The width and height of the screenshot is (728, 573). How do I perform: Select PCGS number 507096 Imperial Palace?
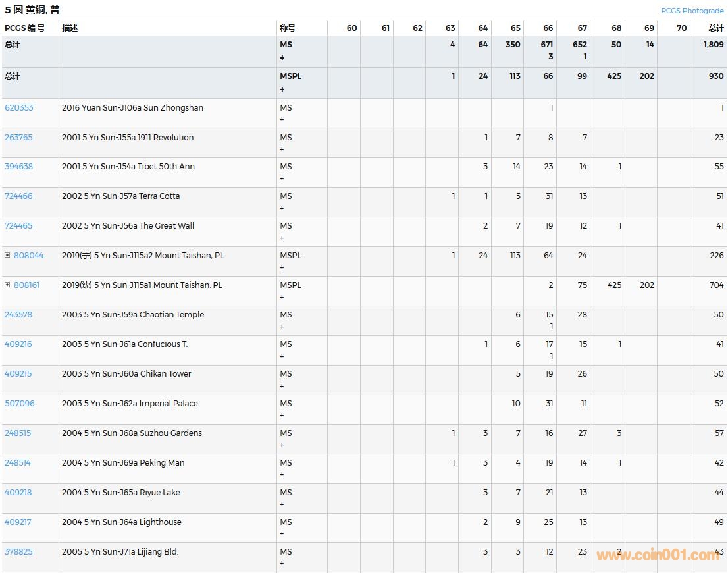[19, 404]
